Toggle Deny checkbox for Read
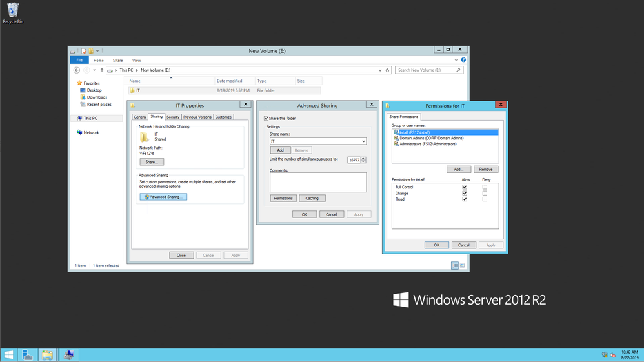 [485, 199]
